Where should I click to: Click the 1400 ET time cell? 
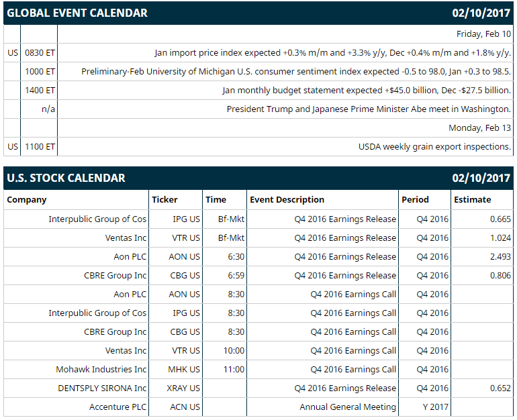coord(40,91)
